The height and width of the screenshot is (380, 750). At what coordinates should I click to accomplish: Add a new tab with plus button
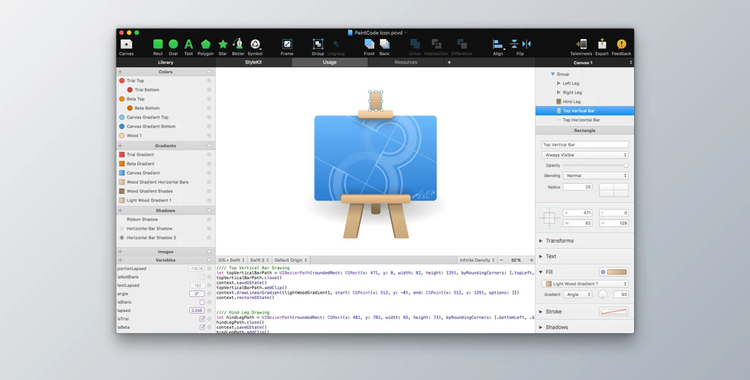[449, 62]
